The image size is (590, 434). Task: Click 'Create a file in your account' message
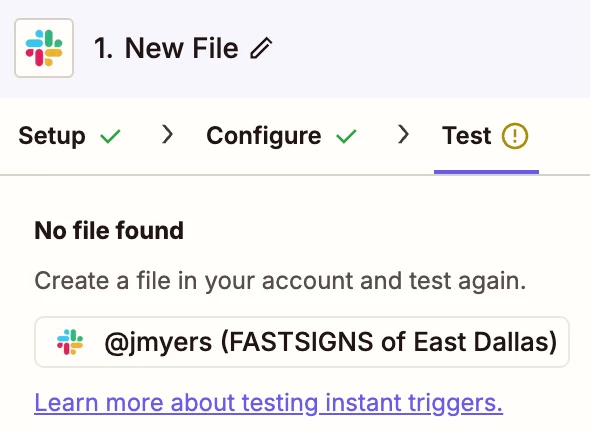pyautogui.click(x=280, y=281)
